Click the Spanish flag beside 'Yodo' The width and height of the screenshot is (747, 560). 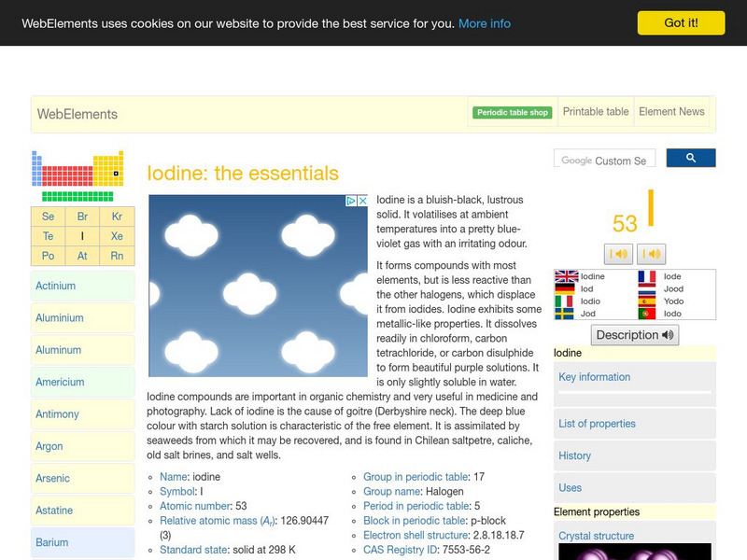coord(645,301)
